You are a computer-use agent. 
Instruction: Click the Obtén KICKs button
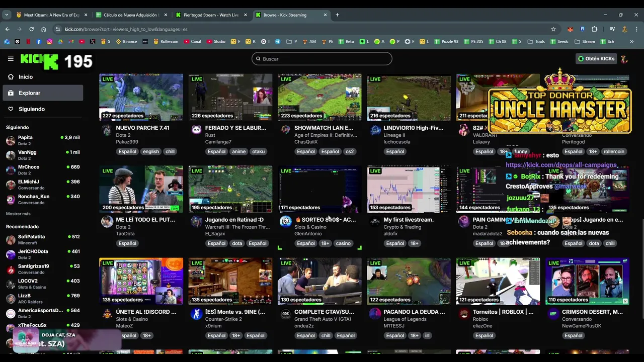tap(596, 59)
